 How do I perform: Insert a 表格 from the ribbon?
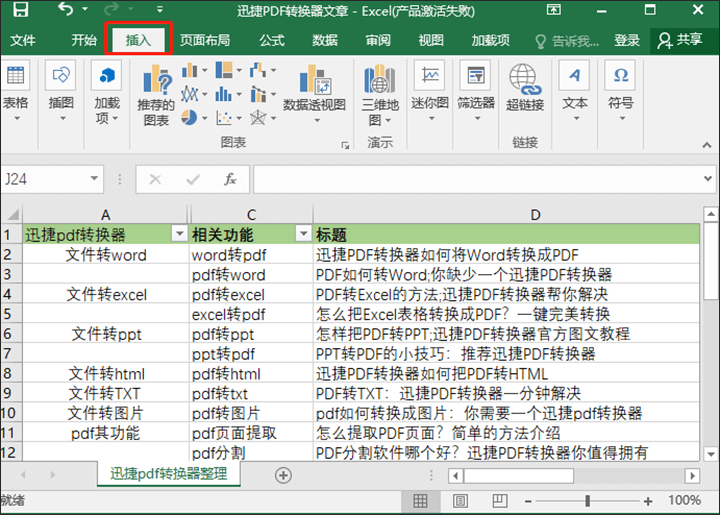(16, 92)
